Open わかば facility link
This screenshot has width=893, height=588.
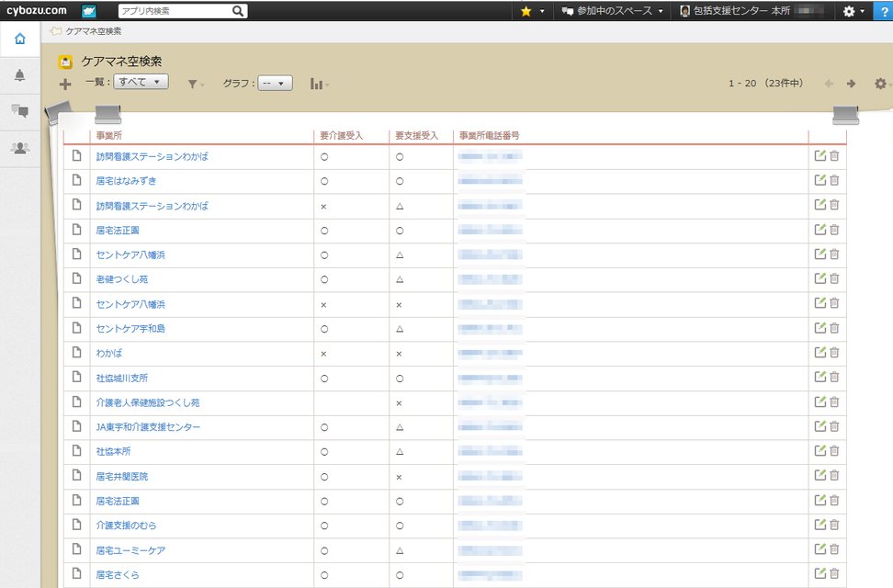108,353
